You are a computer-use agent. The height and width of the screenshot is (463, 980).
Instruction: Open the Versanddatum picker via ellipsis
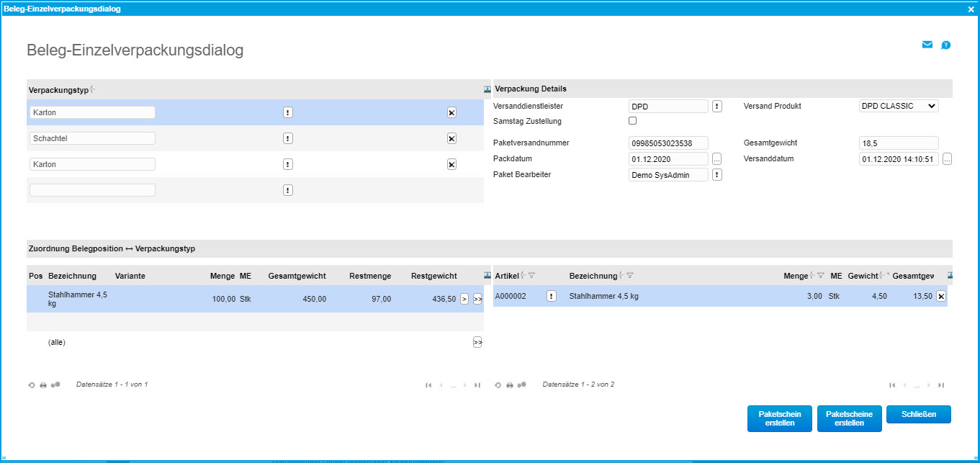pos(947,158)
